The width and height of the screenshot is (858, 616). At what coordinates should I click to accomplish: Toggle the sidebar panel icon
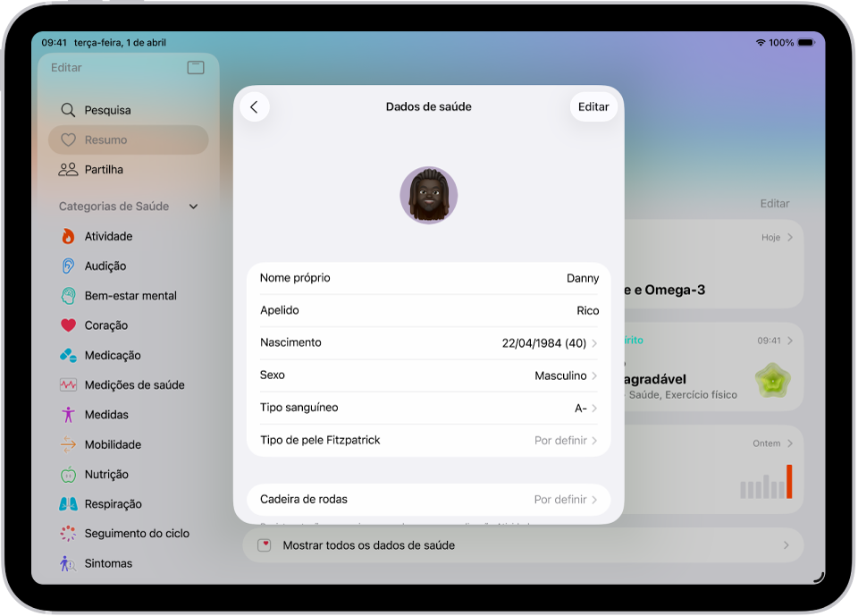[x=196, y=67]
